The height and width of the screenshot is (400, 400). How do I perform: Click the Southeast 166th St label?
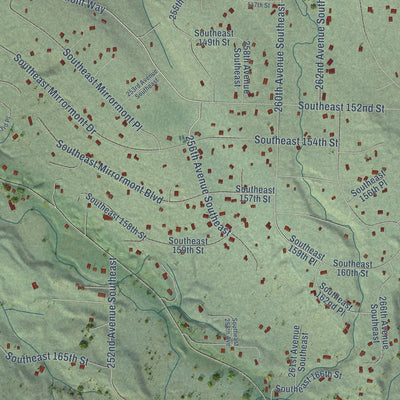click(x=309, y=382)
